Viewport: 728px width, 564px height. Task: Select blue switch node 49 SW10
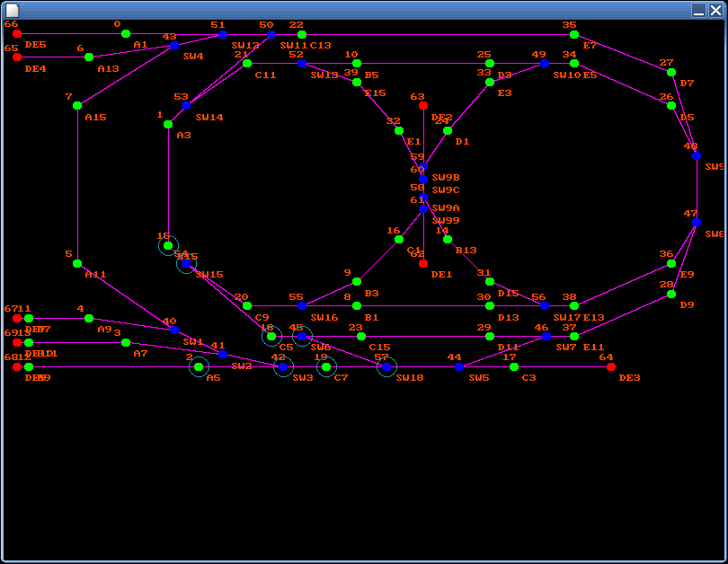tap(545, 63)
